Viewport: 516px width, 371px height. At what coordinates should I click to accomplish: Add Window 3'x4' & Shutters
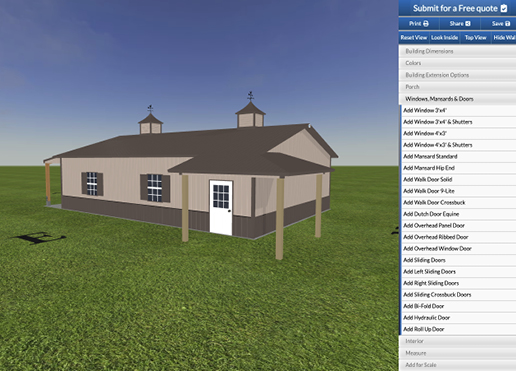point(458,122)
